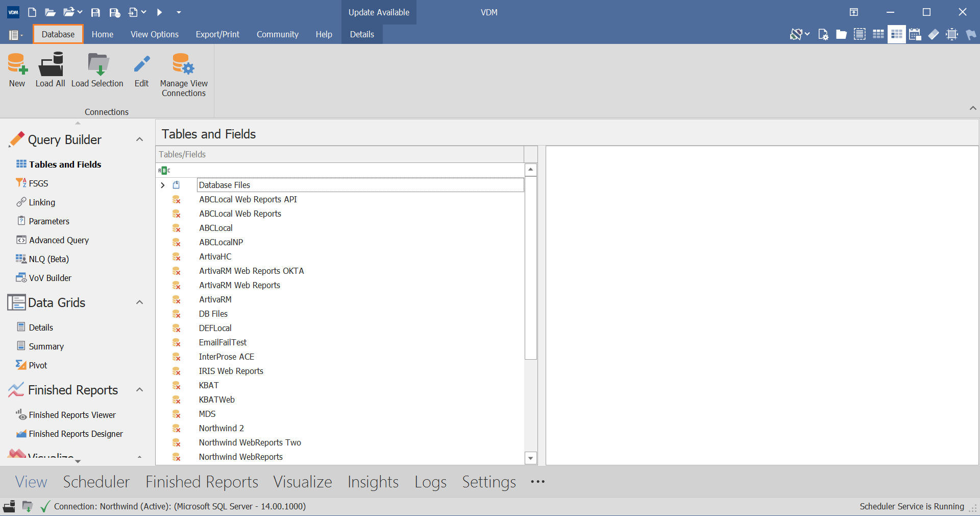
Task: Open the View Options ribbon tab
Action: coord(155,34)
